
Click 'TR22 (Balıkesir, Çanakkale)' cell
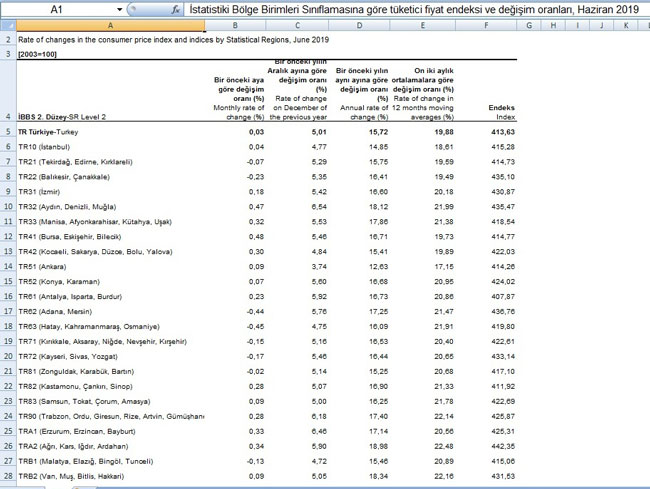64,177
